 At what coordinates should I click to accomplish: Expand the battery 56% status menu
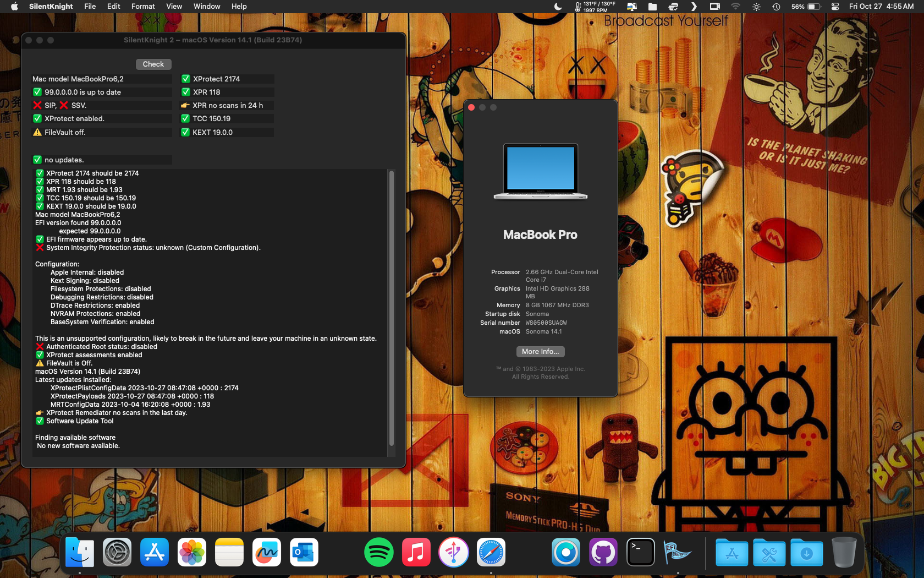pos(806,7)
